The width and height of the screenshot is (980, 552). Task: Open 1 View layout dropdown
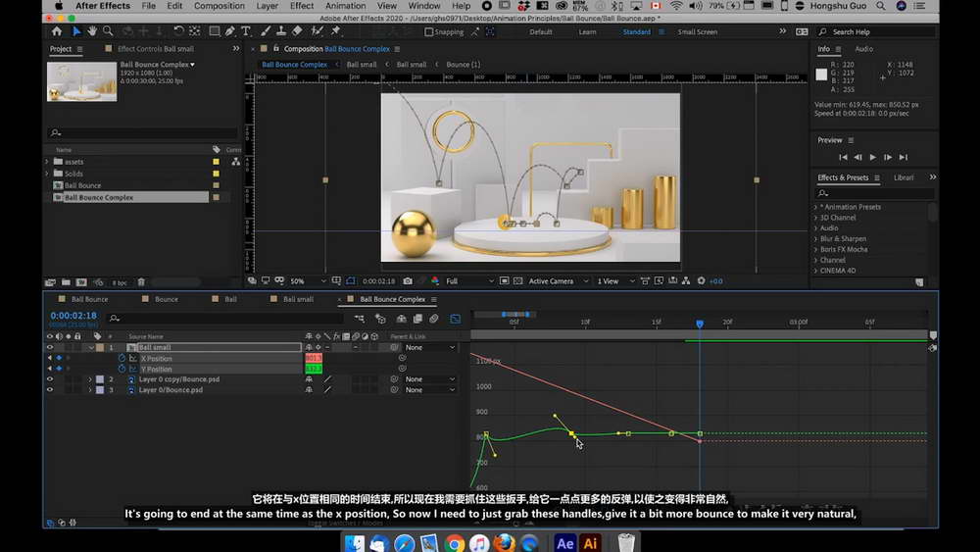click(x=615, y=281)
